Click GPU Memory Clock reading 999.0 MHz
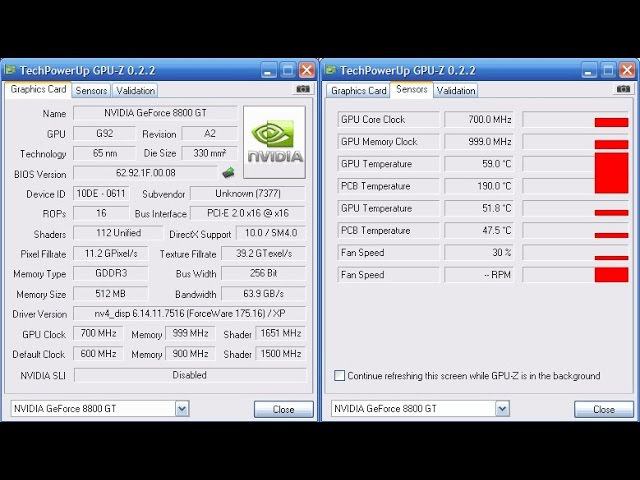Screen dimensions: 640x480 (x=479, y=142)
